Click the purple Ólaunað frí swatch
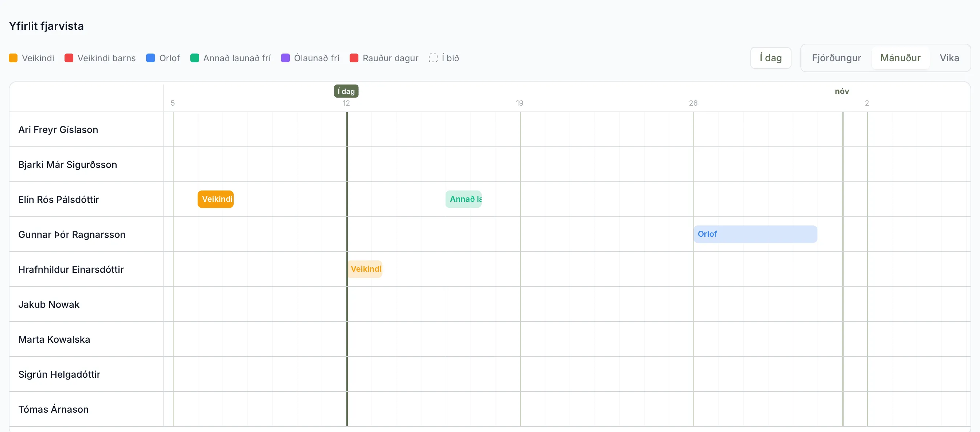Image resolution: width=980 pixels, height=432 pixels. pos(285,58)
